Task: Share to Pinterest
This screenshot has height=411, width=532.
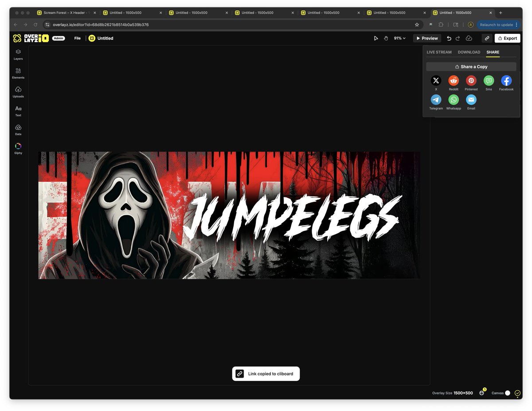Action: pos(471,80)
